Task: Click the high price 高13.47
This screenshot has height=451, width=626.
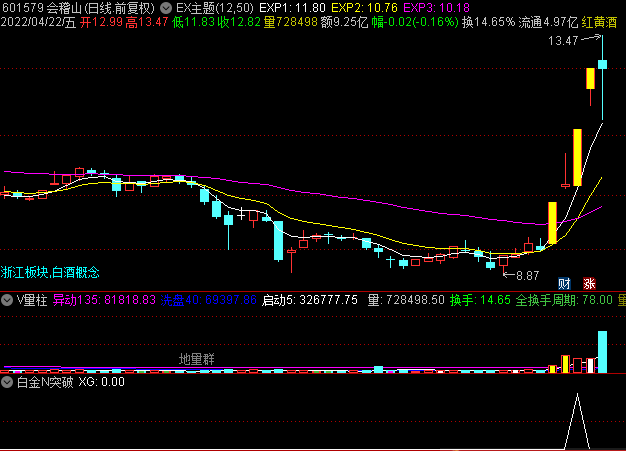Action: coord(147,22)
